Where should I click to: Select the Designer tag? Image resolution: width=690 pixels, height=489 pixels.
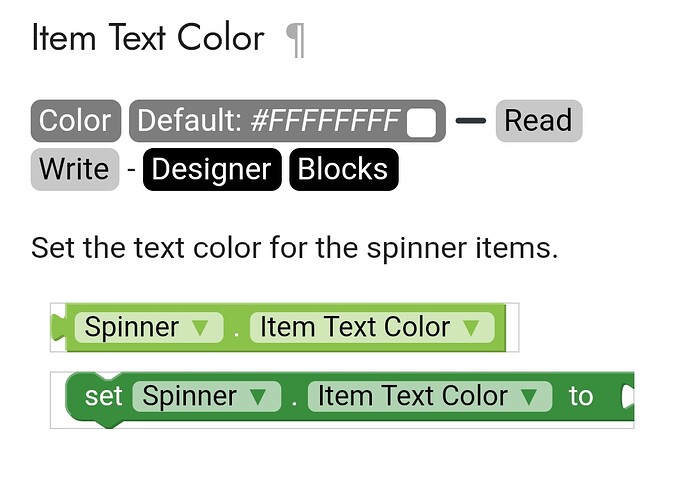[x=212, y=169]
